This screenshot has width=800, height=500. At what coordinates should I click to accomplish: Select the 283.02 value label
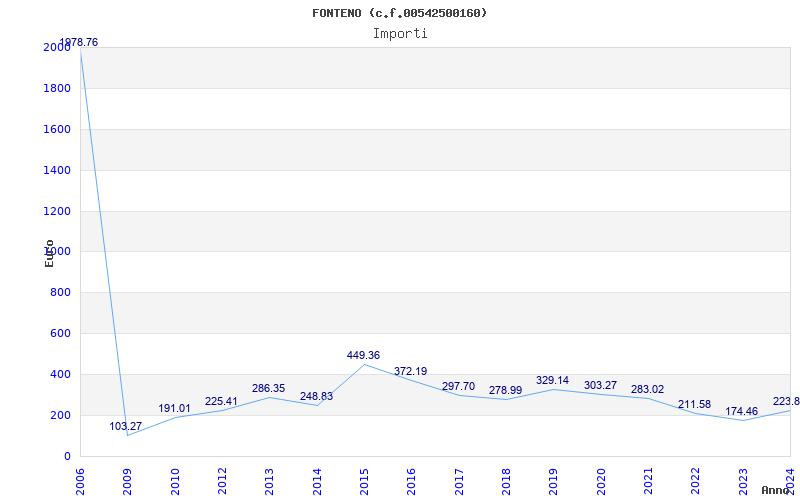[x=647, y=389]
